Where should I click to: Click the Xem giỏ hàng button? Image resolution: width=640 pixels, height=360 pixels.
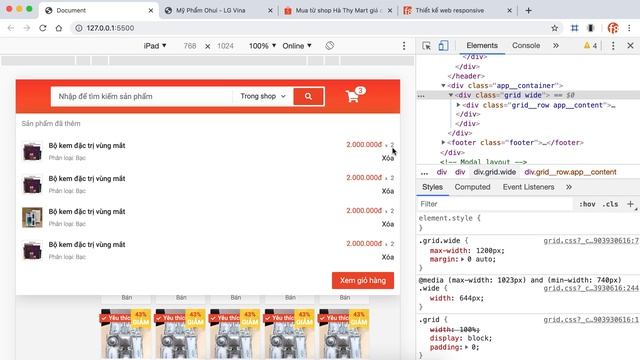[363, 280]
